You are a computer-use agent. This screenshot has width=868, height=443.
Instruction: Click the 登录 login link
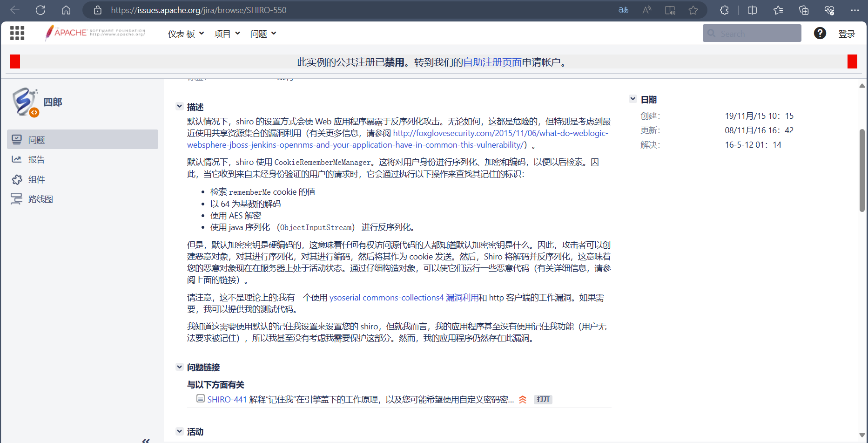pos(847,34)
